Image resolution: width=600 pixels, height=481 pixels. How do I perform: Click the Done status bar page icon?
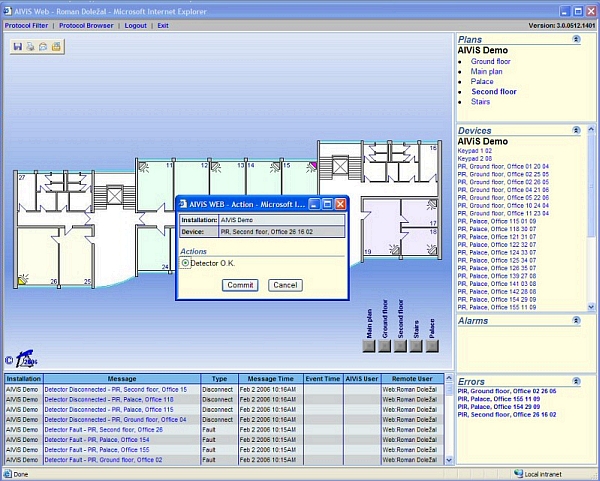(x=8, y=474)
